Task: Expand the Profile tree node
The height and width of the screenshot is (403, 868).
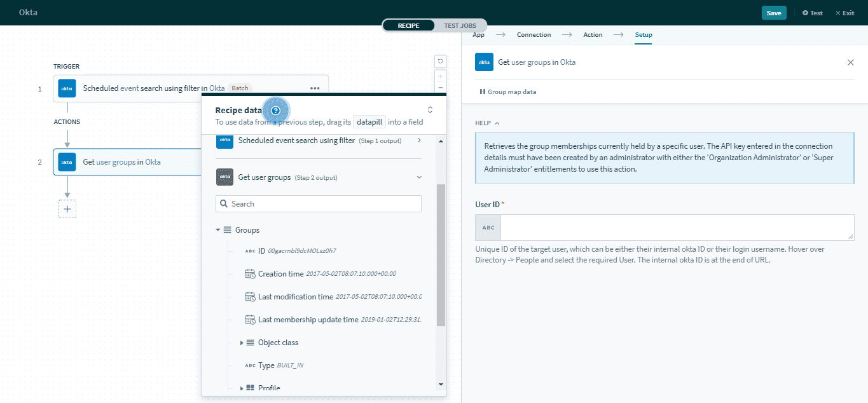Action: (x=242, y=387)
